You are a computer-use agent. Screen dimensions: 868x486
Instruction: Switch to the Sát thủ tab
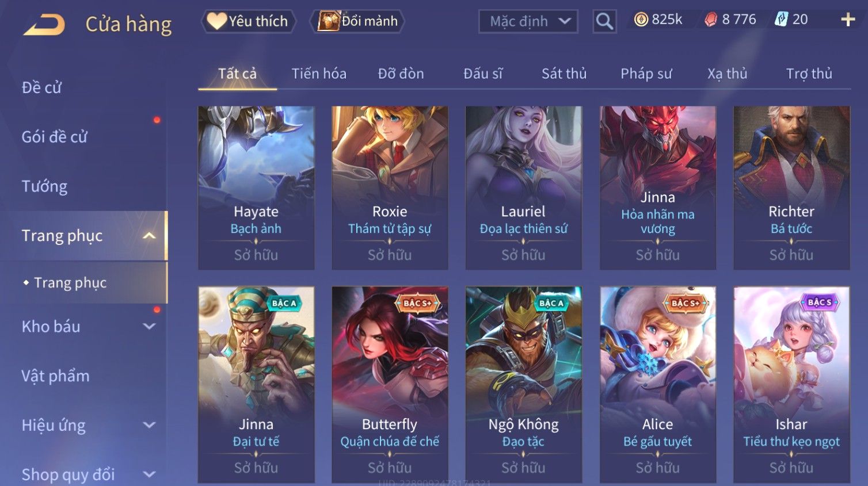564,74
